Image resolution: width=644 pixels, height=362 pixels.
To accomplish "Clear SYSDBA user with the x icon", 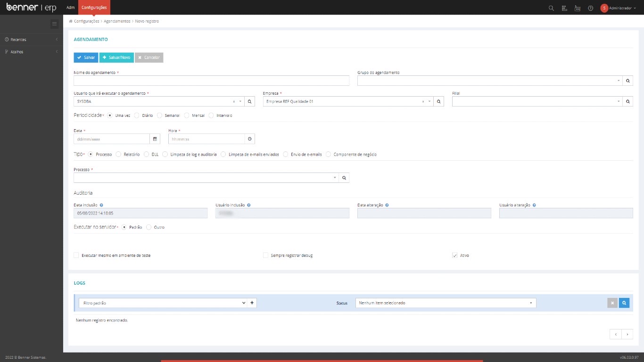I will pos(234,101).
